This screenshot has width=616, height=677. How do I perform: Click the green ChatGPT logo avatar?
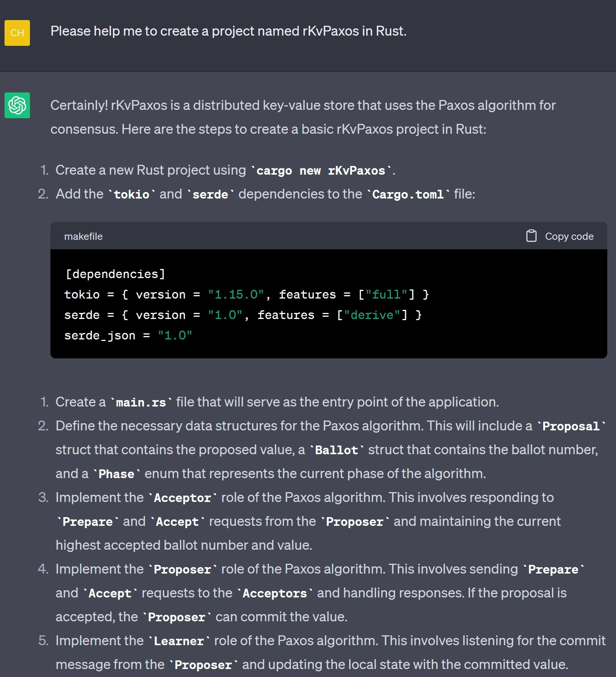click(x=17, y=105)
